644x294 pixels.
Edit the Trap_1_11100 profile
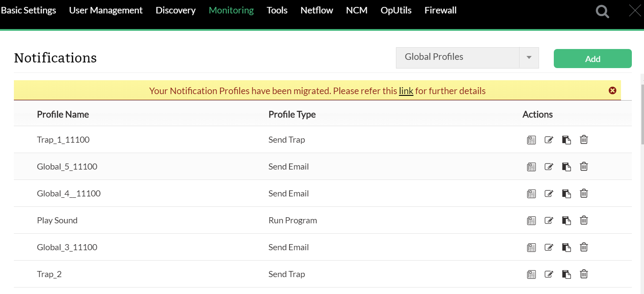point(549,140)
